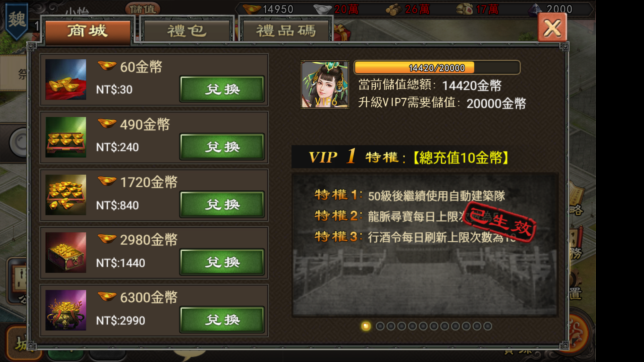Click the 60金幣 gold ingot thumbnail
Image resolution: width=644 pixels, height=362 pixels.
(66, 79)
